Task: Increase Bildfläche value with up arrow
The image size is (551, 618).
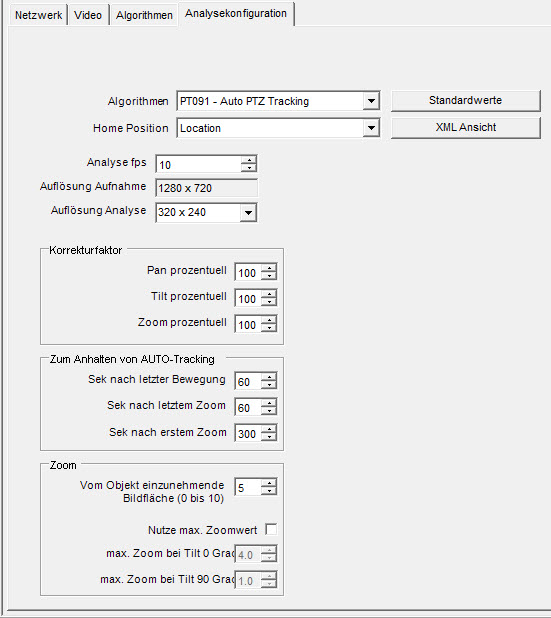Action: [x=269, y=483]
